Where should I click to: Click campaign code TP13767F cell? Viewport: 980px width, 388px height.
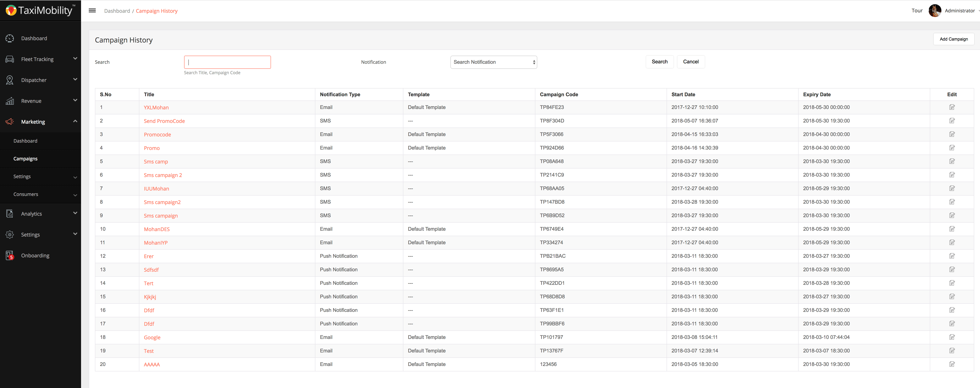coord(551,351)
